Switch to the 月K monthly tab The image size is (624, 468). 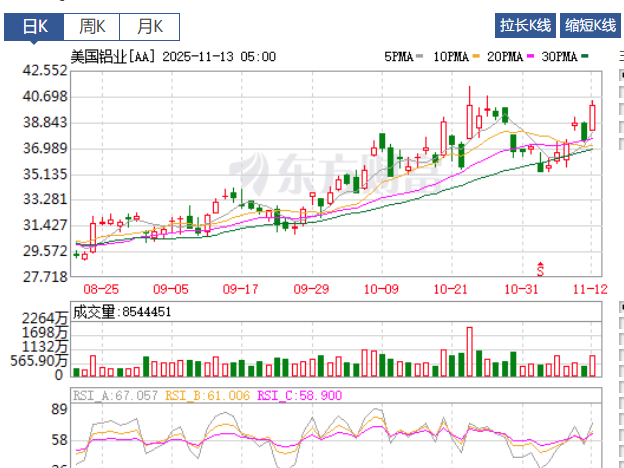(150, 27)
